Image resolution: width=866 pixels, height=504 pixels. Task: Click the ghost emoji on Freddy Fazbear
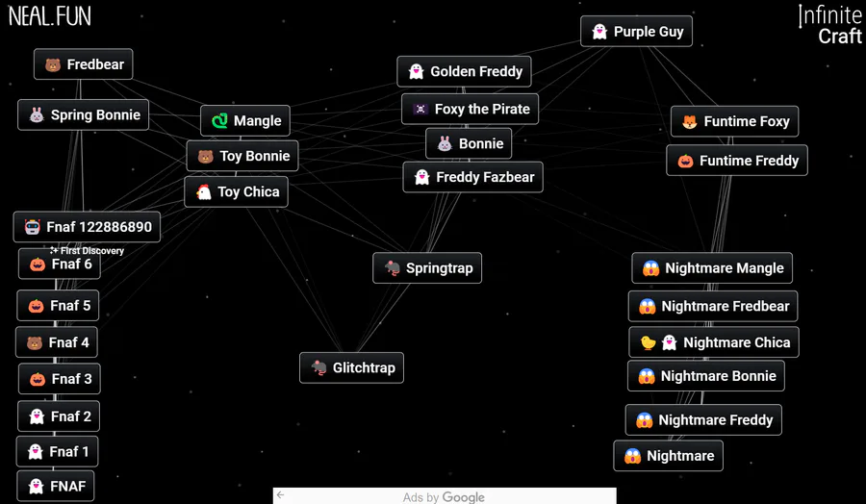(422, 177)
